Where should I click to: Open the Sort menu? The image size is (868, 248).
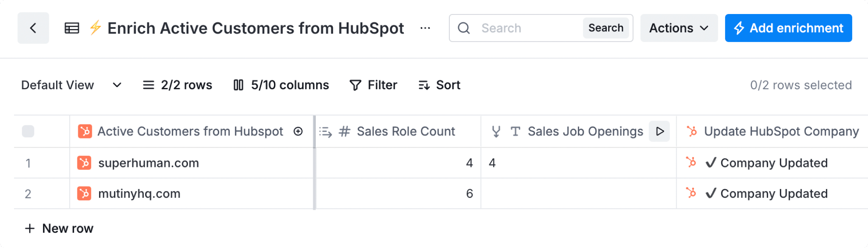(440, 85)
